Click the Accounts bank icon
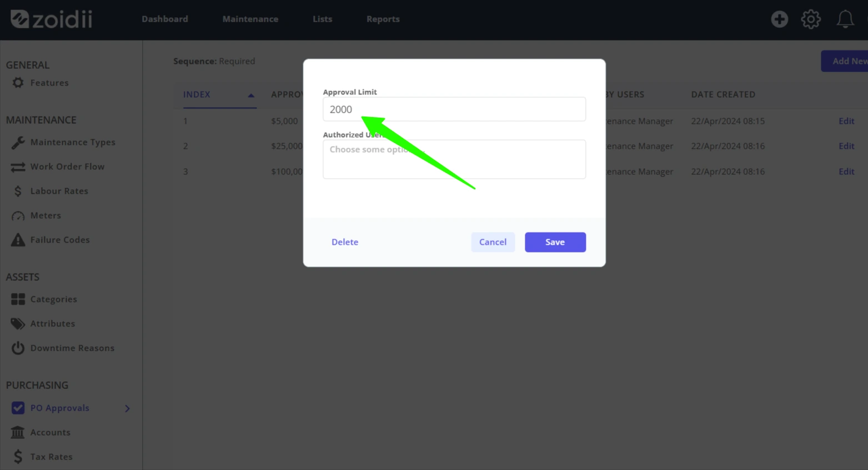 point(18,432)
